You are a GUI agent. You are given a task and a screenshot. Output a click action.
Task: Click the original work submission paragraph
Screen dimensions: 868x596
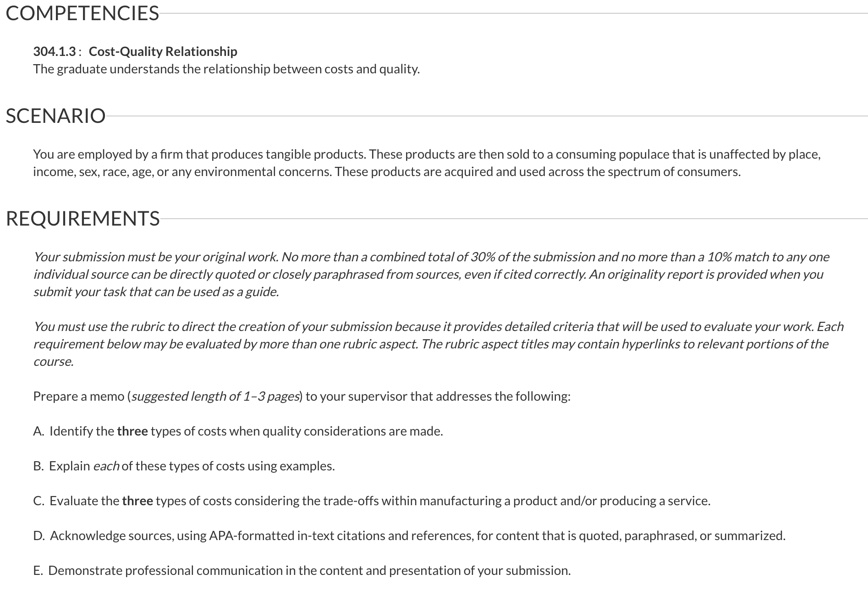coord(431,274)
